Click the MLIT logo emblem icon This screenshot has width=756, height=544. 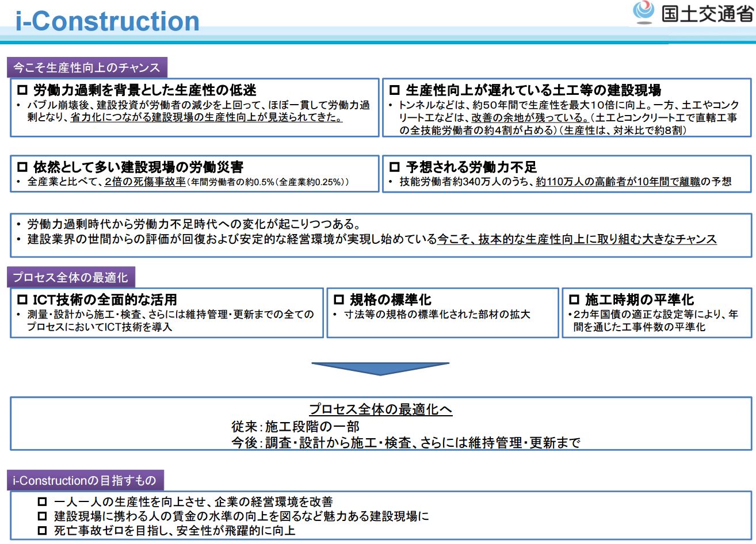[644, 12]
